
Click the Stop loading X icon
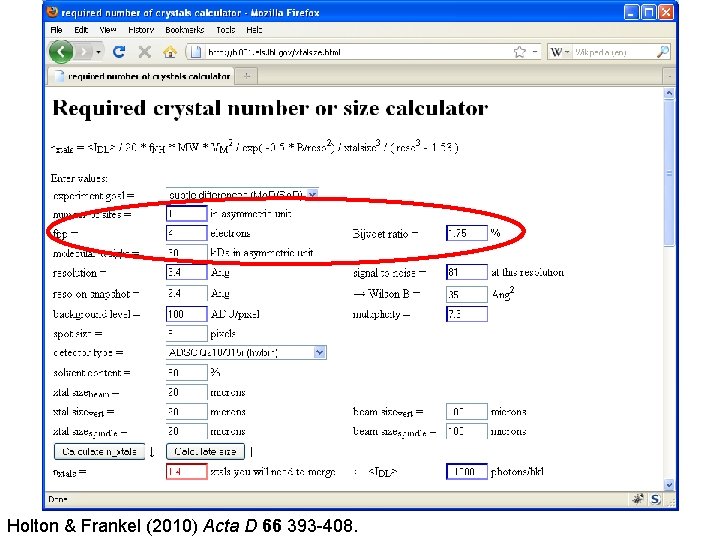(x=145, y=52)
